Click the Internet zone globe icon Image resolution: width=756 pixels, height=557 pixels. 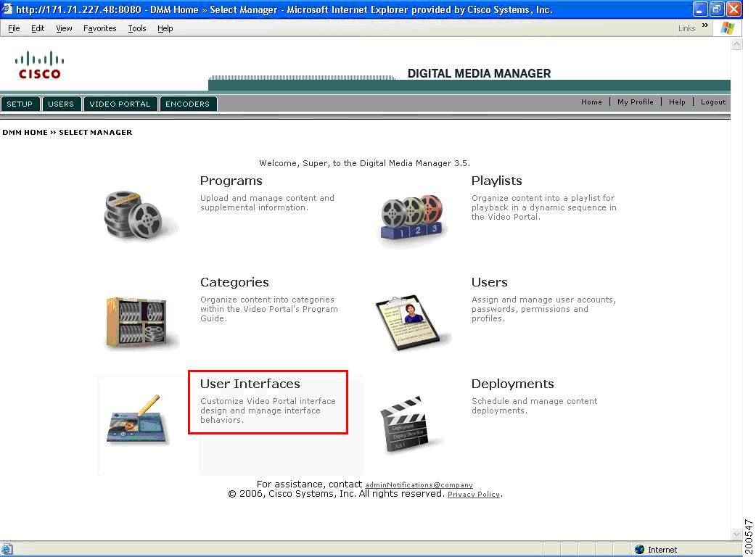click(640, 549)
